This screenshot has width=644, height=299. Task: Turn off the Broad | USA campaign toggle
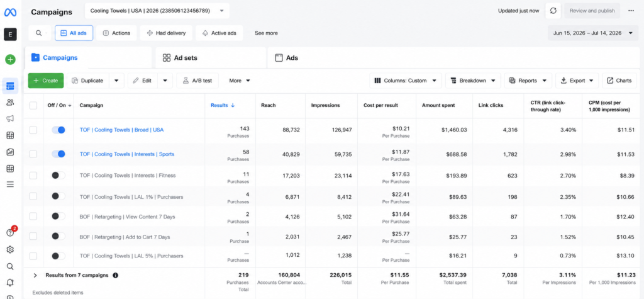[58, 130]
